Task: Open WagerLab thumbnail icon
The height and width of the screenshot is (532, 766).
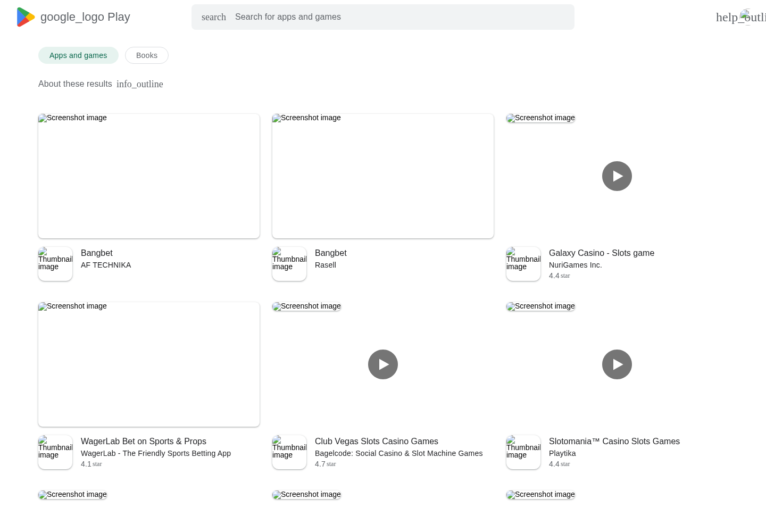Action: pyautogui.click(x=55, y=452)
